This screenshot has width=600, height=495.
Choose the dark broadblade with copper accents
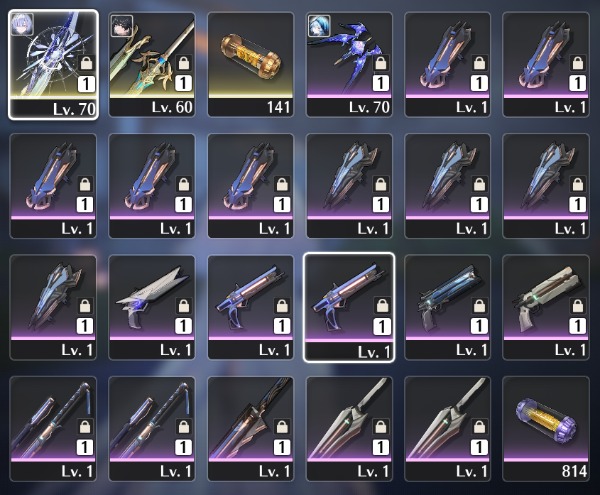(251, 428)
